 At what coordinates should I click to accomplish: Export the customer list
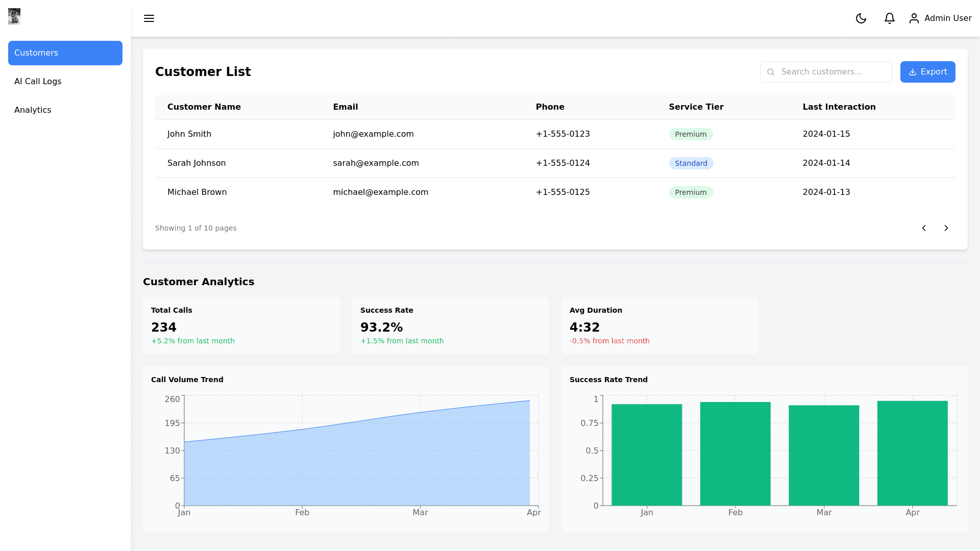click(x=927, y=72)
